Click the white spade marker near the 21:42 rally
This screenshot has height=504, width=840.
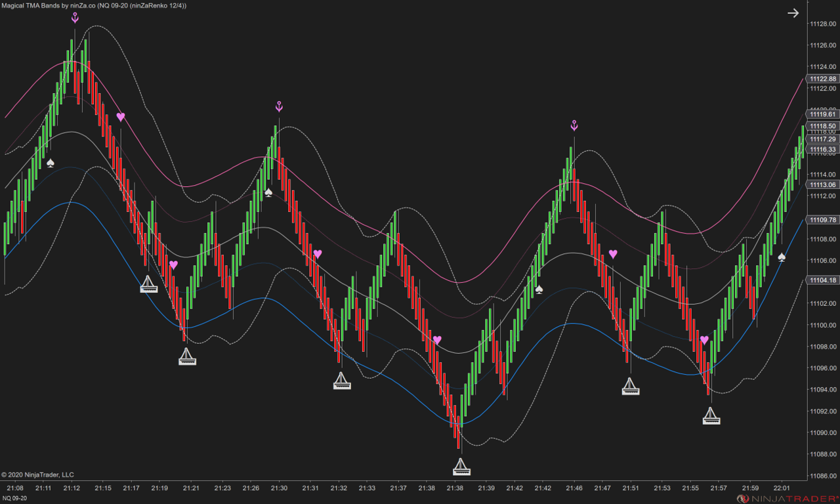point(539,289)
